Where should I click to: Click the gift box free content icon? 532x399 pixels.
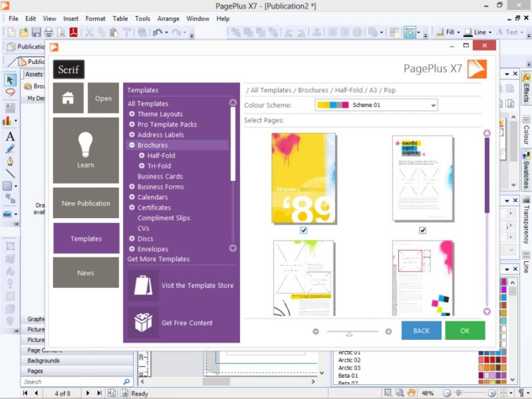coord(143,322)
